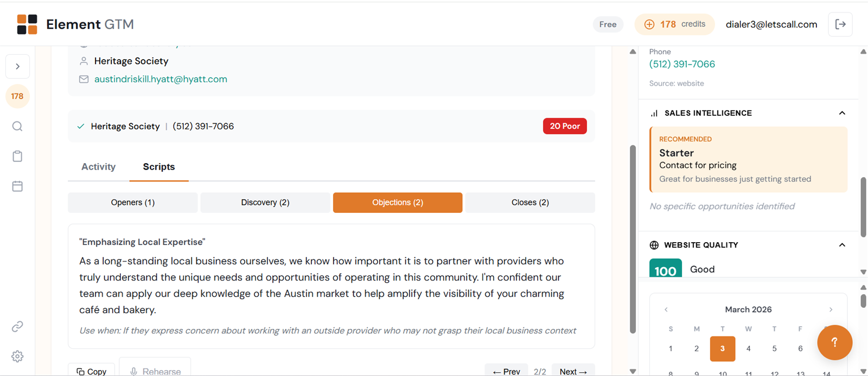Select the Closes (2) scripts category
Viewport: 868px width, 376px height.
[530, 203]
